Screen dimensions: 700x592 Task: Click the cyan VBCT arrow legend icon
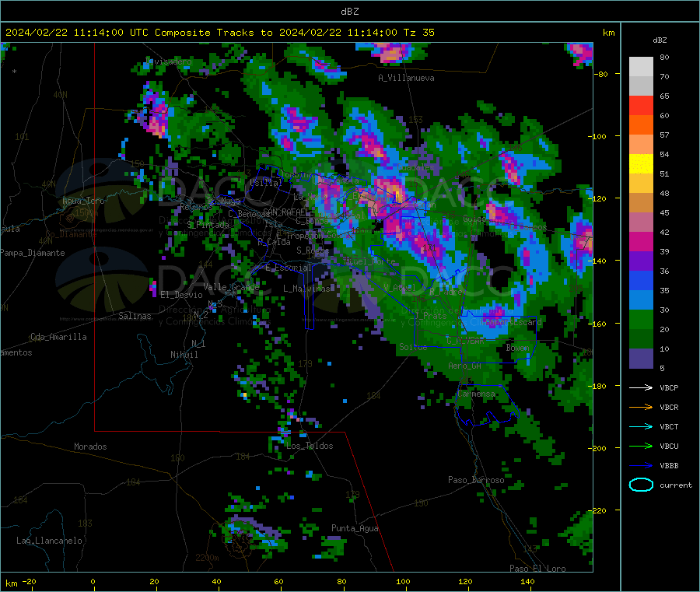coord(641,426)
